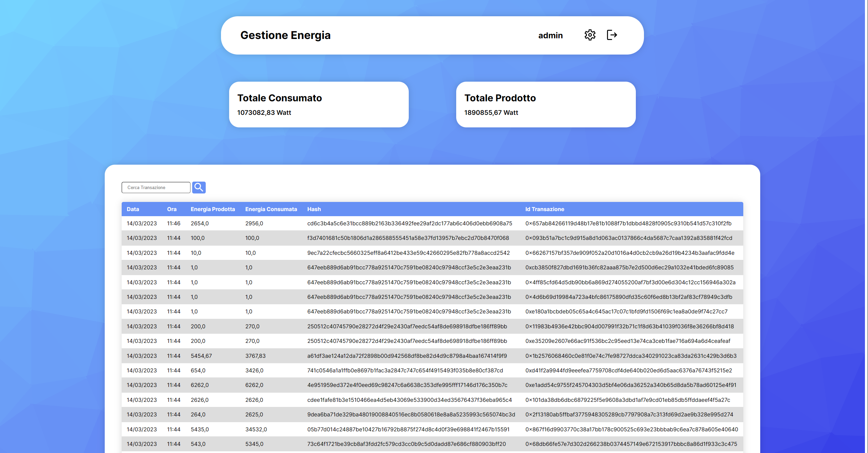Click transaction id starting with 0x66267157bf
The width and height of the screenshot is (868, 453).
coord(629,253)
